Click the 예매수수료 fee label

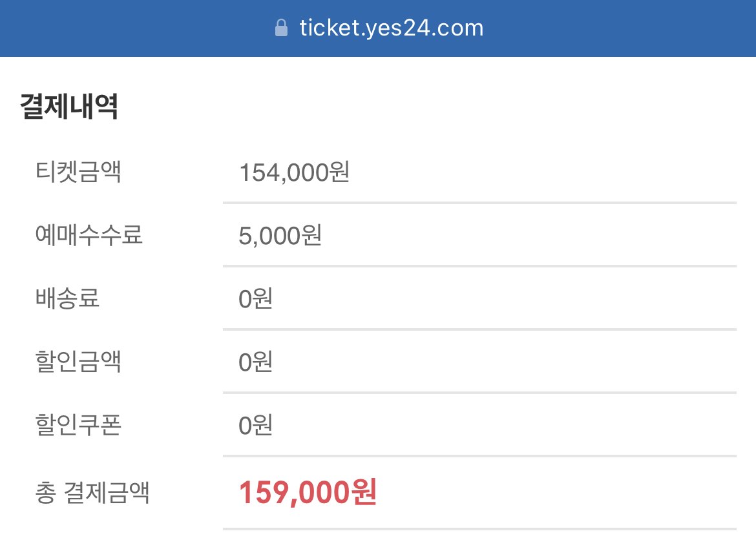pos(89,235)
